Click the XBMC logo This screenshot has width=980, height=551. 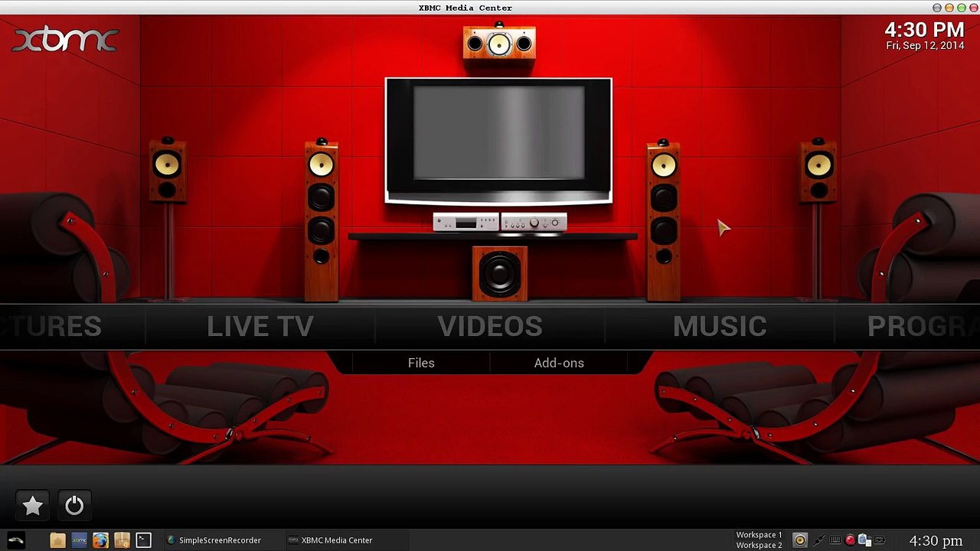tap(65, 40)
